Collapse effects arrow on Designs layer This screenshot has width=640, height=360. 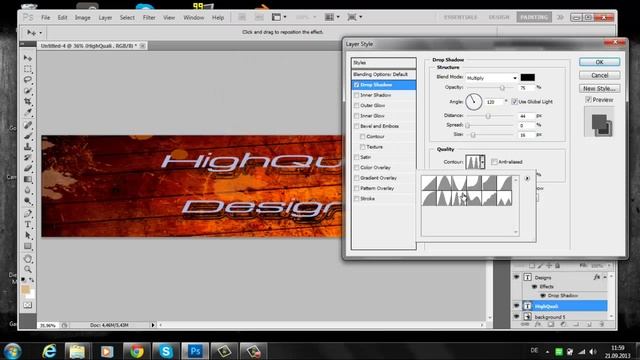tap(605, 277)
